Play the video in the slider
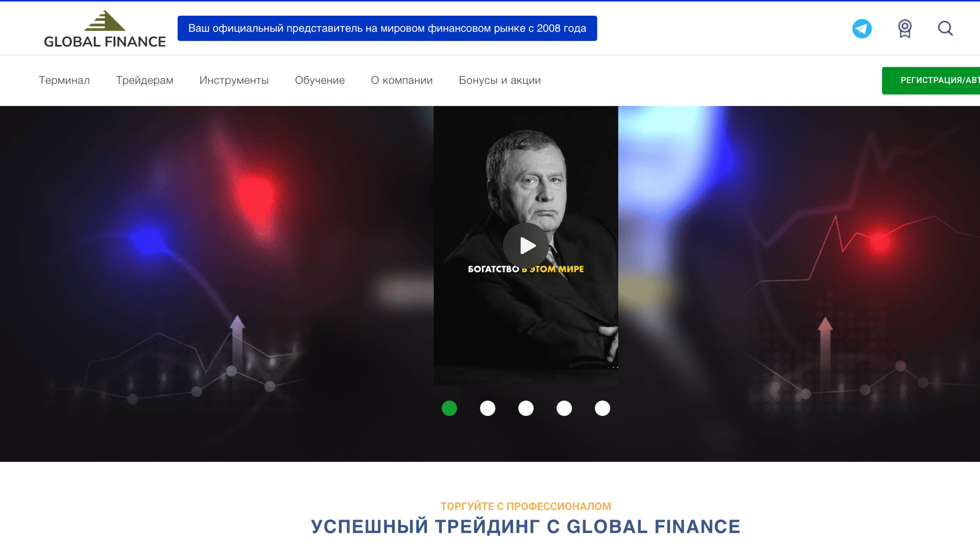The image size is (980, 551). [x=526, y=245]
